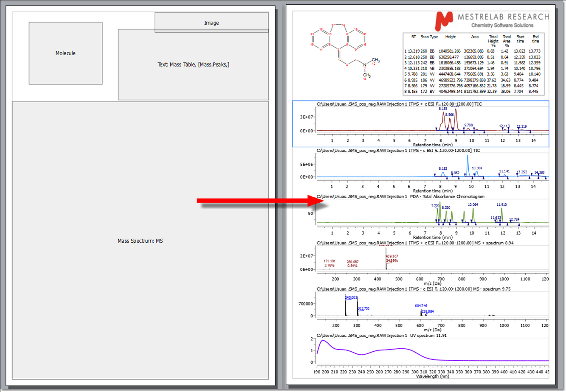Screen dimensions: 566x392
Task: Click m/z label 604.746 in MS - spectrum
Action: 421,305
